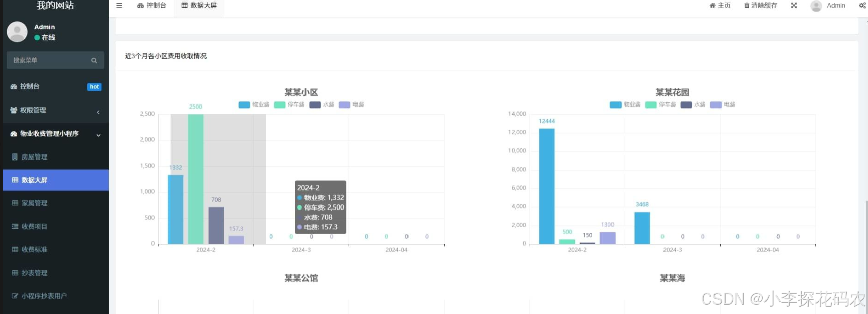868x314 pixels.
Task: Open 家属管理 sidebar item
Action: [56, 203]
